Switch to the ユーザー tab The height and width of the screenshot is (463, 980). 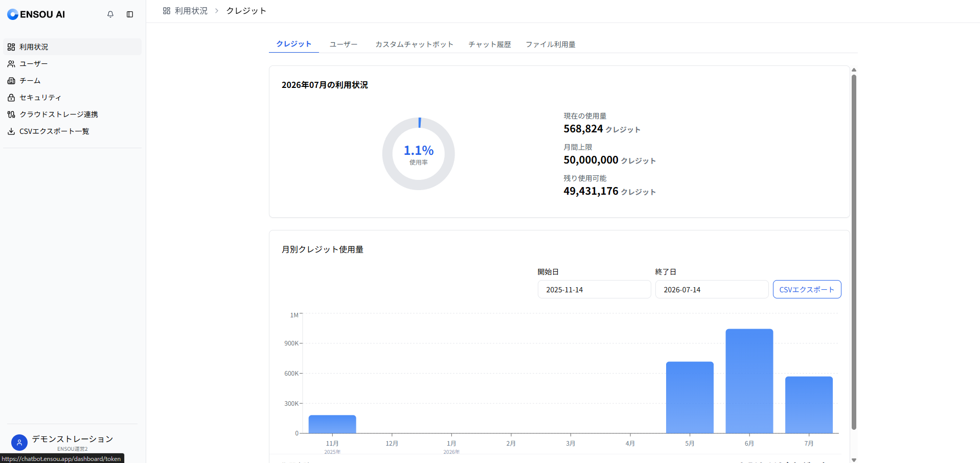pos(344,44)
